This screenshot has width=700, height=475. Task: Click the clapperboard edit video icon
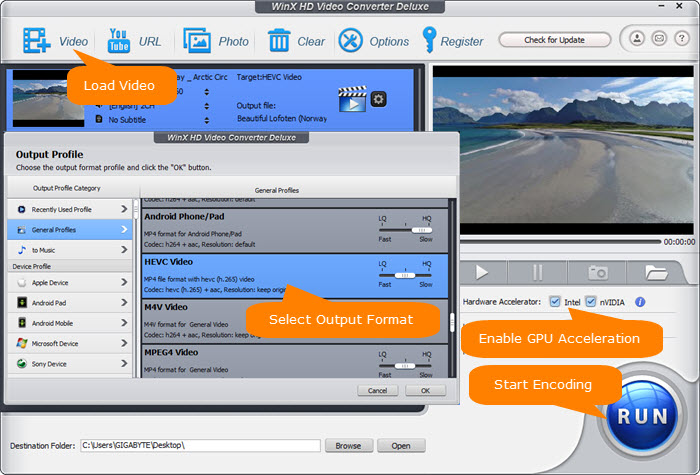(352, 99)
